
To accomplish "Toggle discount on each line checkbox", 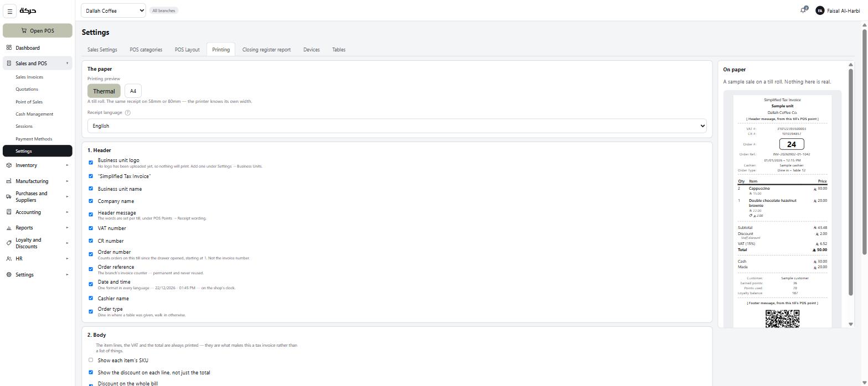I will [91, 372].
